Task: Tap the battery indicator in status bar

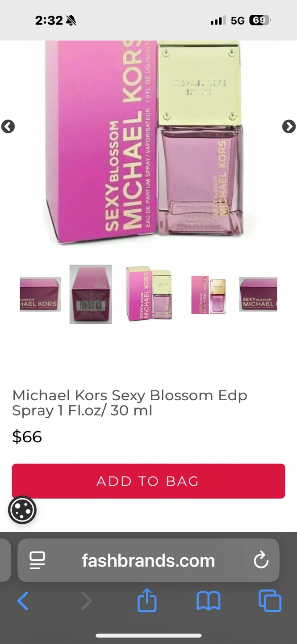Action: tap(260, 20)
